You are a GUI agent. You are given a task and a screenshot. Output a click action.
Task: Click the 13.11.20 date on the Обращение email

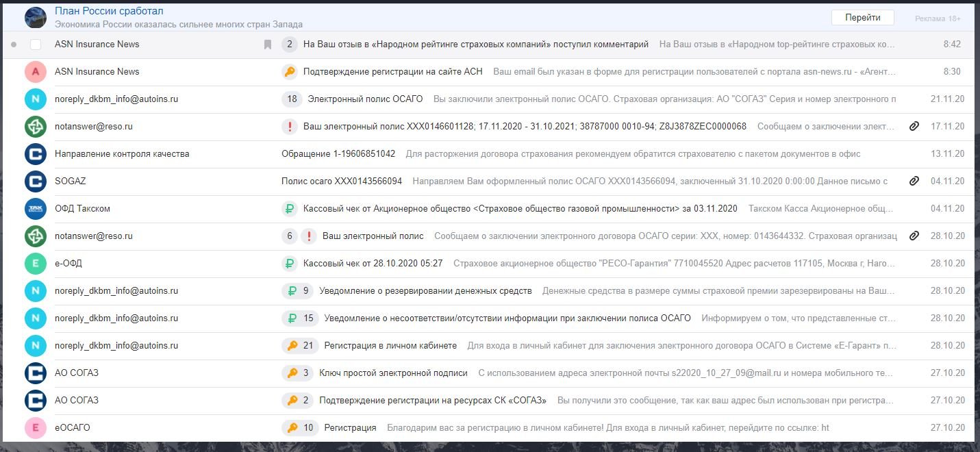948,154
